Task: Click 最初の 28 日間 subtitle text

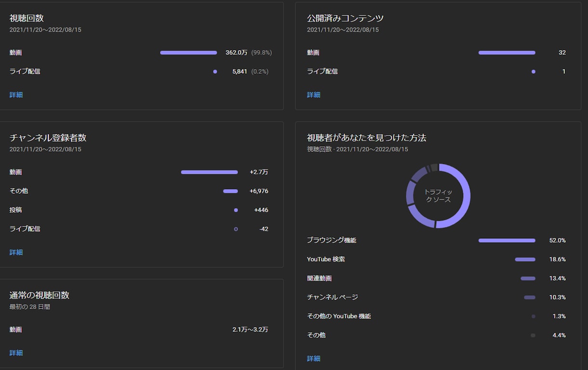Action: [30, 307]
